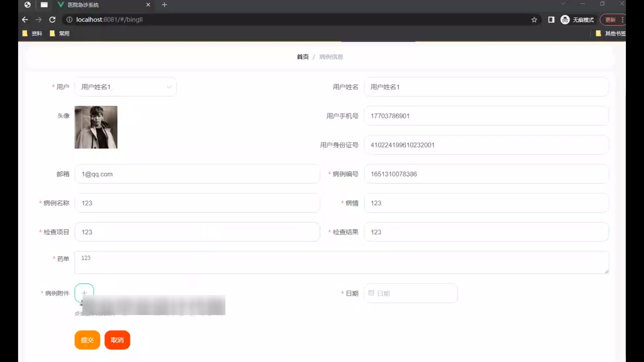
Task: Click the incognito mode icon
Action: point(565,20)
